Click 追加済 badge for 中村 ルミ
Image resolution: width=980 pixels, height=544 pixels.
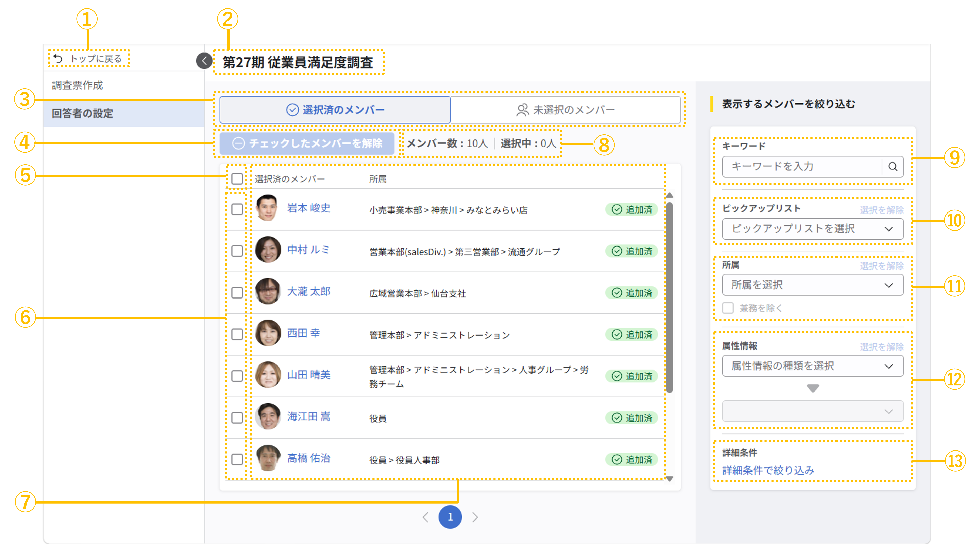pyautogui.click(x=631, y=251)
